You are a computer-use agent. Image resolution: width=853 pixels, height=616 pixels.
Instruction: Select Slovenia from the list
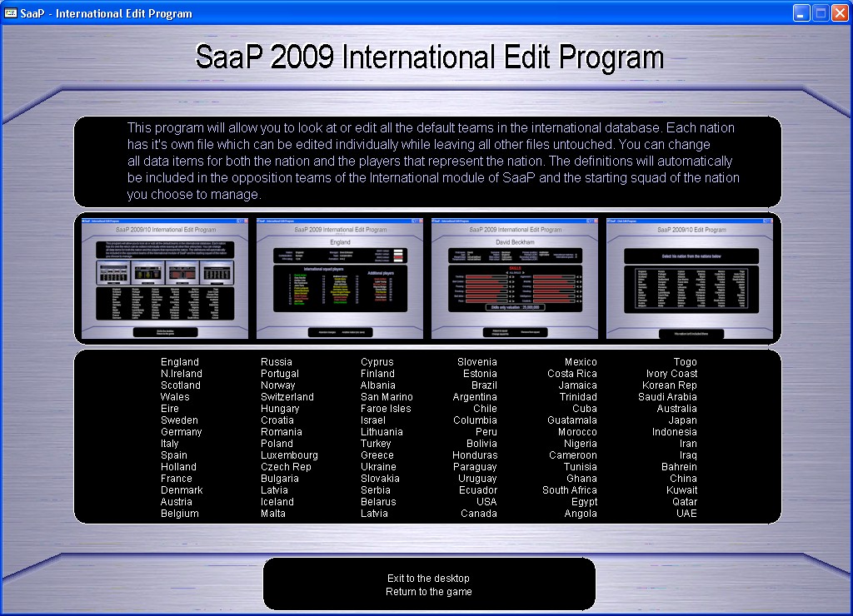(477, 361)
